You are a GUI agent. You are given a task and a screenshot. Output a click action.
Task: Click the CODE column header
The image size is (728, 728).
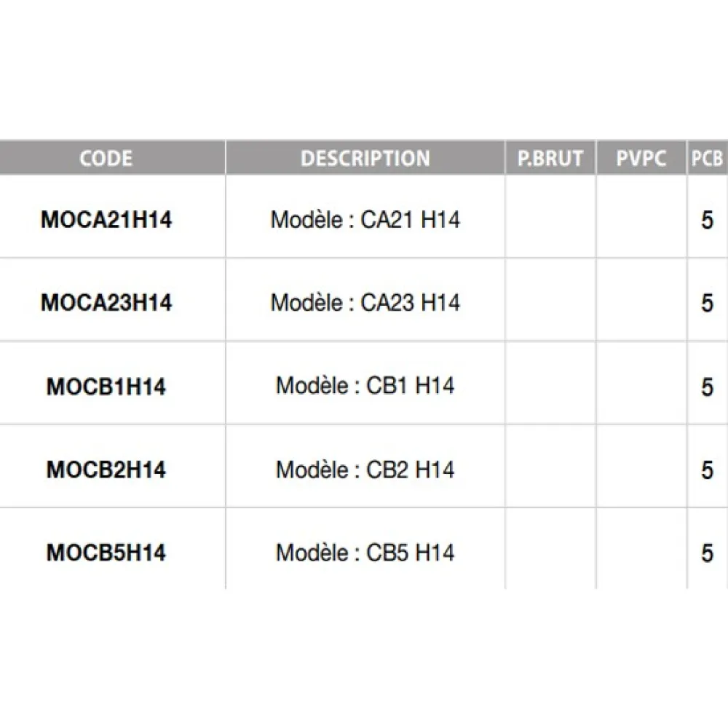pyautogui.click(x=106, y=158)
